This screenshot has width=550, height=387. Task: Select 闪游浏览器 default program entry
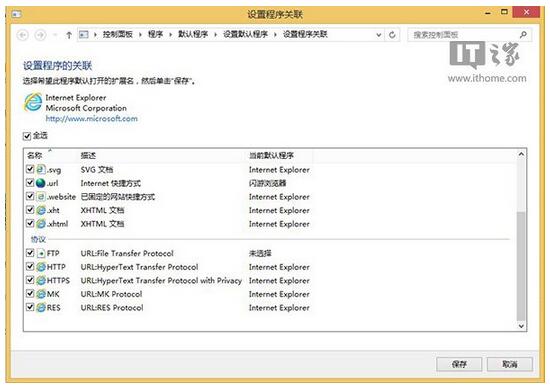[x=268, y=183]
